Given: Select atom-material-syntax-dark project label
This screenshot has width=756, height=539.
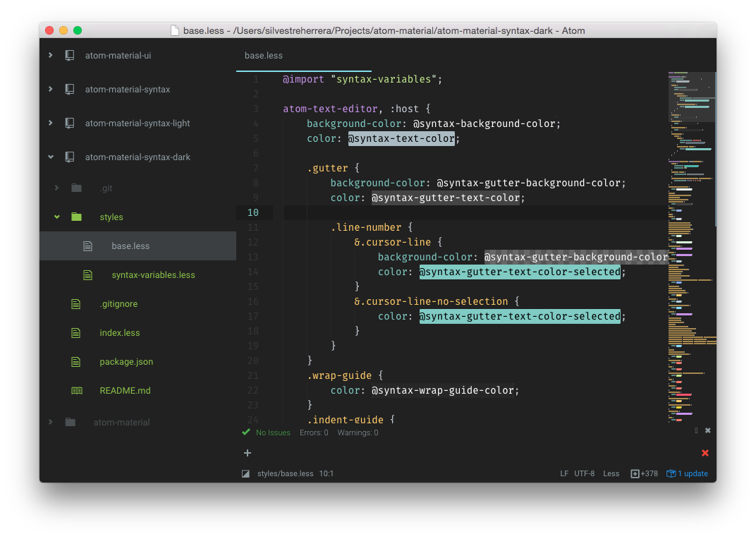Looking at the screenshot, I should tap(138, 157).
